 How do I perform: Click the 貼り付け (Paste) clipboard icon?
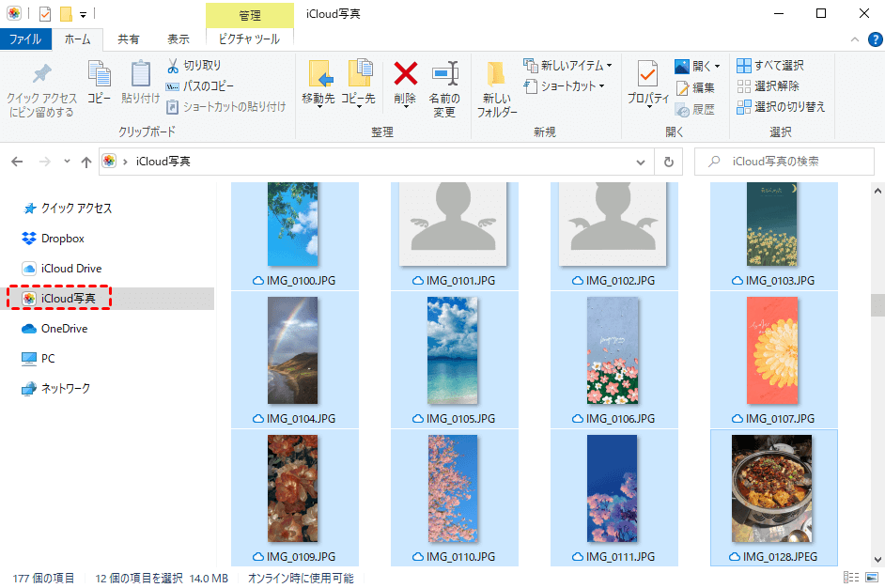(x=140, y=75)
